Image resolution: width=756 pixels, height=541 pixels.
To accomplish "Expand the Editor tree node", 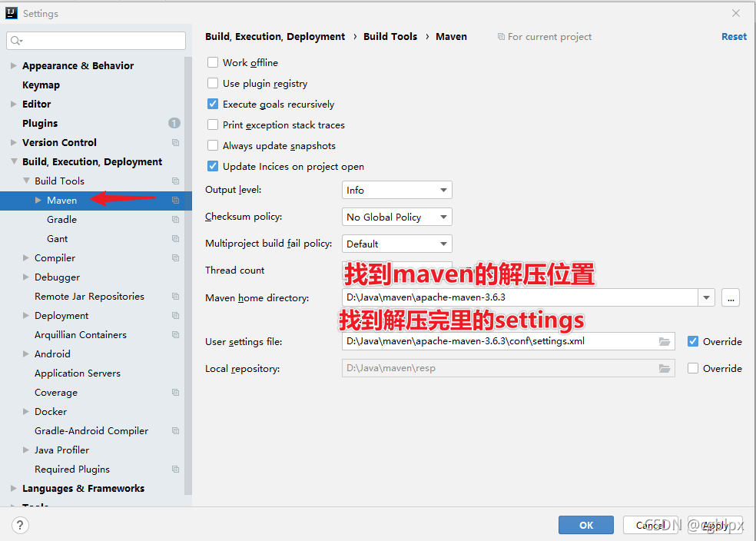I will pyautogui.click(x=14, y=105).
